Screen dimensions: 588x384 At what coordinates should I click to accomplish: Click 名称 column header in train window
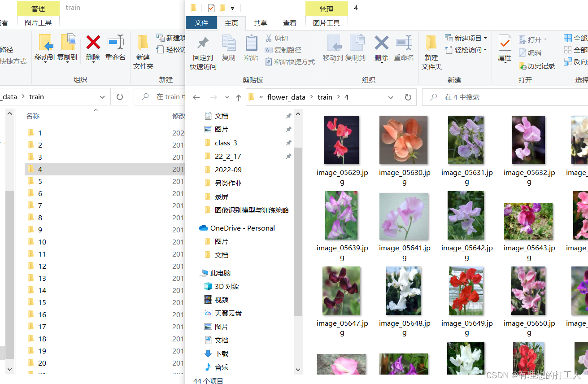[x=33, y=116]
